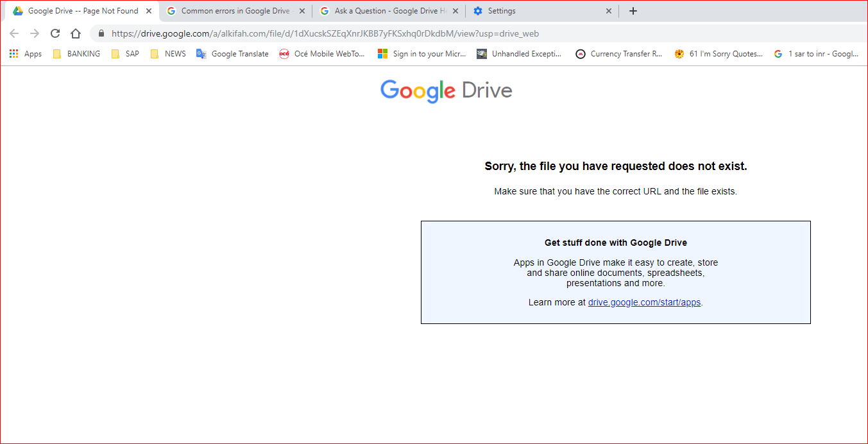The image size is (868, 444).
Task: Open the BANKING bookmarks folder
Action: [76, 54]
